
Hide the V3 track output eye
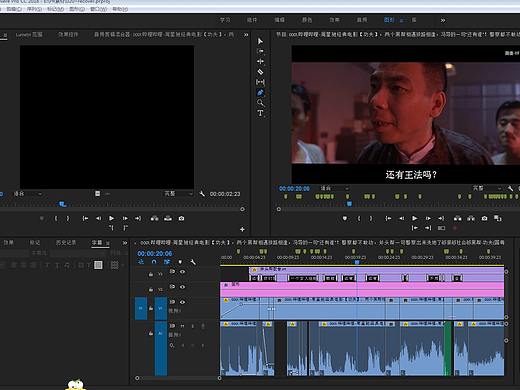(x=182, y=272)
